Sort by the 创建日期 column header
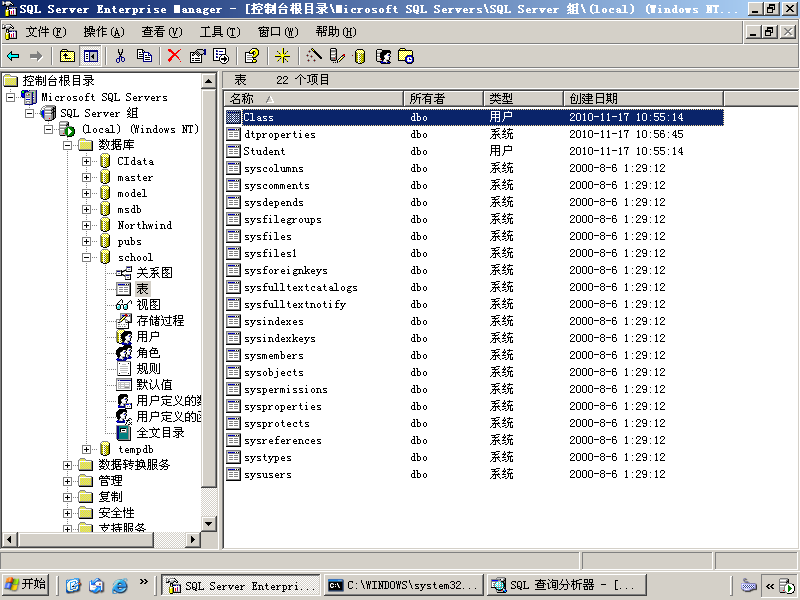 [x=643, y=98]
